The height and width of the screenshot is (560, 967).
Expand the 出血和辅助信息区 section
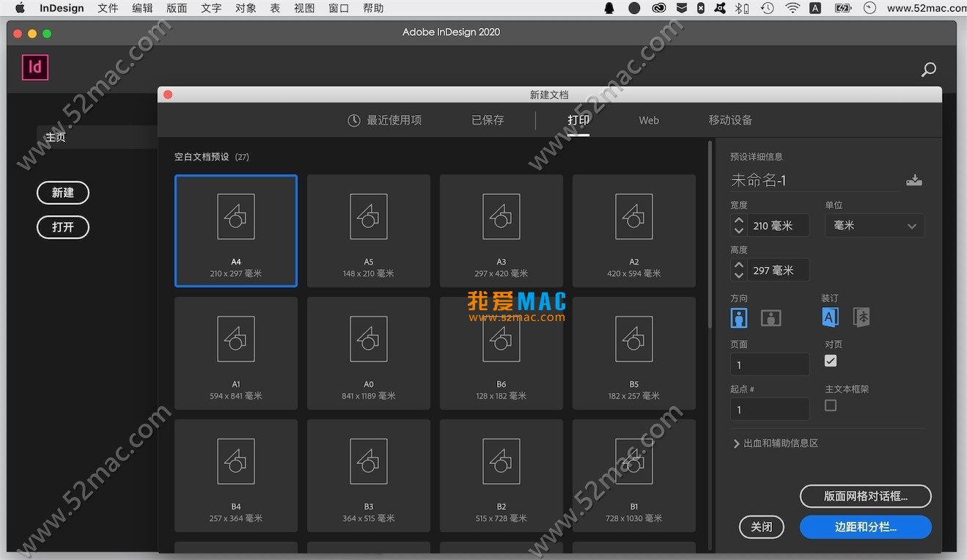point(776,443)
